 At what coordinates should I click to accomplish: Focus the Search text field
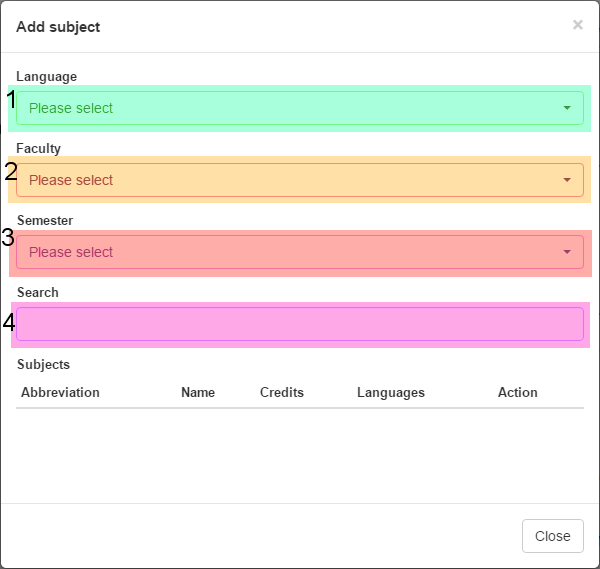(x=299, y=324)
